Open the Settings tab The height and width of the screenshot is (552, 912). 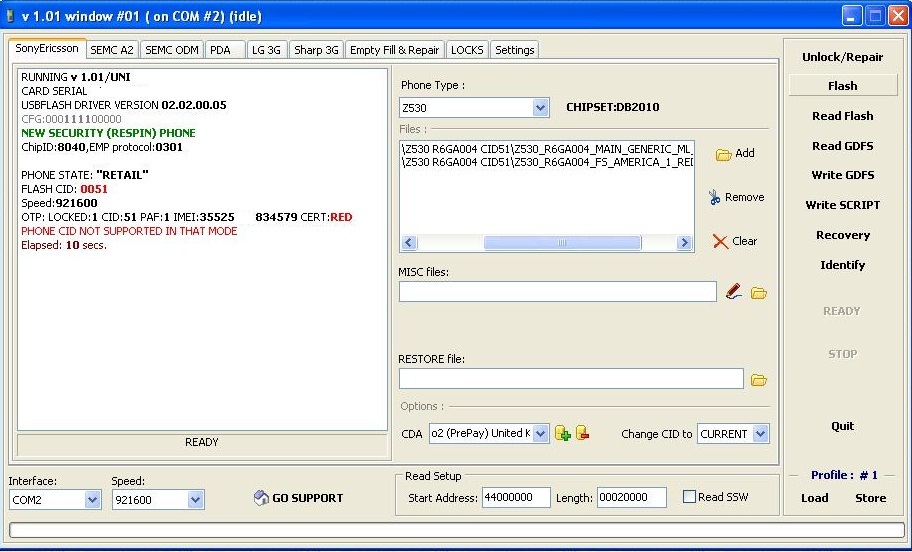click(x=515, y=50)
